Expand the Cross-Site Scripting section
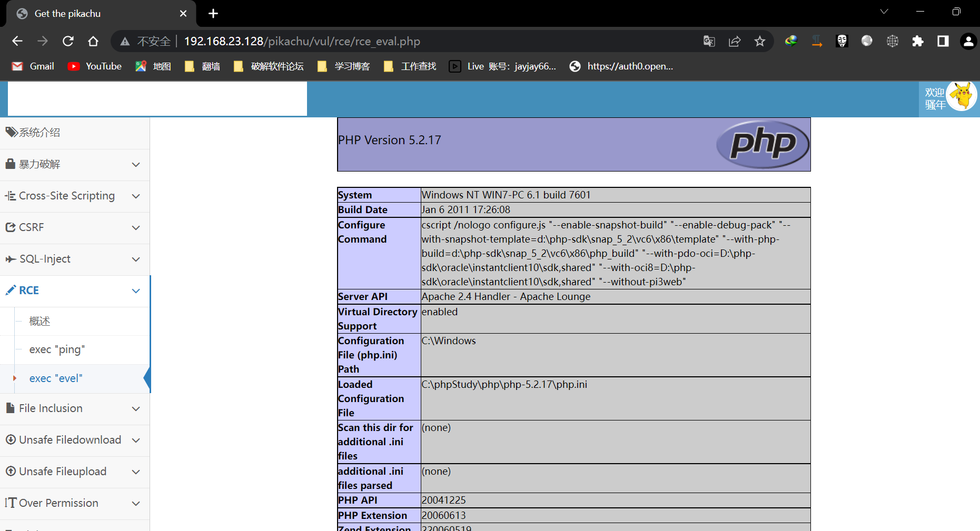980x531 pixels. pos(74,196)
